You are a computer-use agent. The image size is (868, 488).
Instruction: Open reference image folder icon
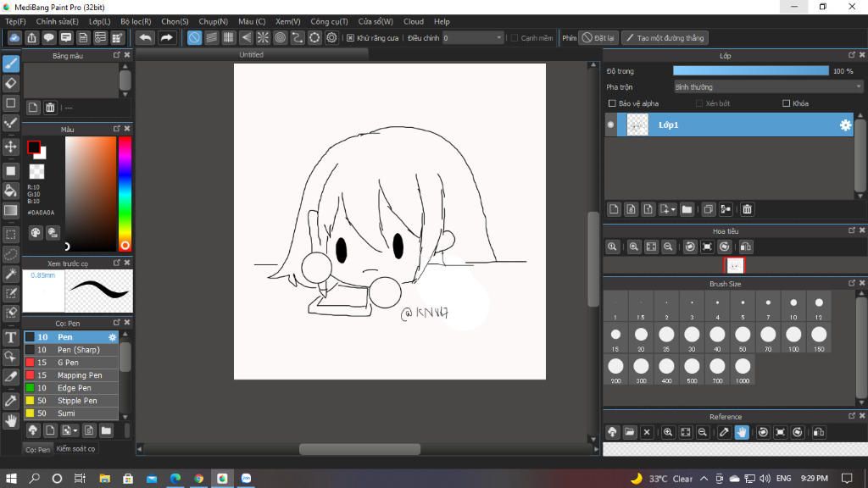pyautogui.click(x=630, y=432)
